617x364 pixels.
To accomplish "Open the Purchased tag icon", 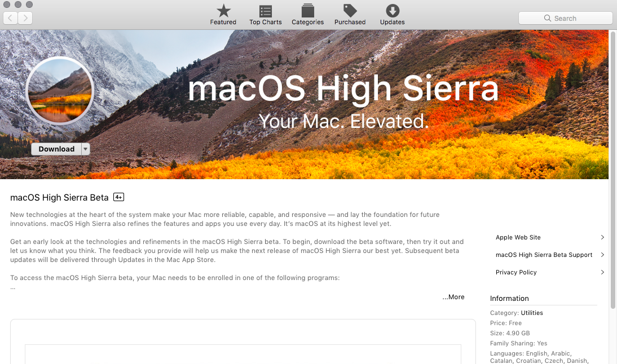I will (350, 11).
